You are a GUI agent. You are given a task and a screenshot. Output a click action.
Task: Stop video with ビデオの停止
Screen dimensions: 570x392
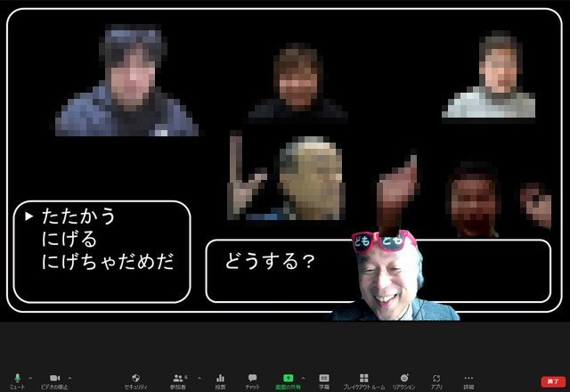[54, 381]
